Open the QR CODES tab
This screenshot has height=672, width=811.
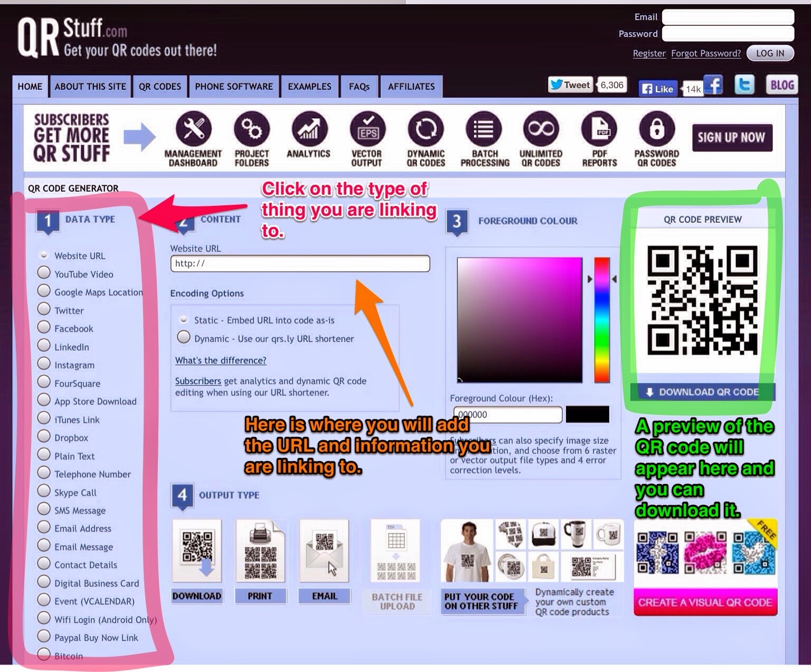(x=160, y=87)
